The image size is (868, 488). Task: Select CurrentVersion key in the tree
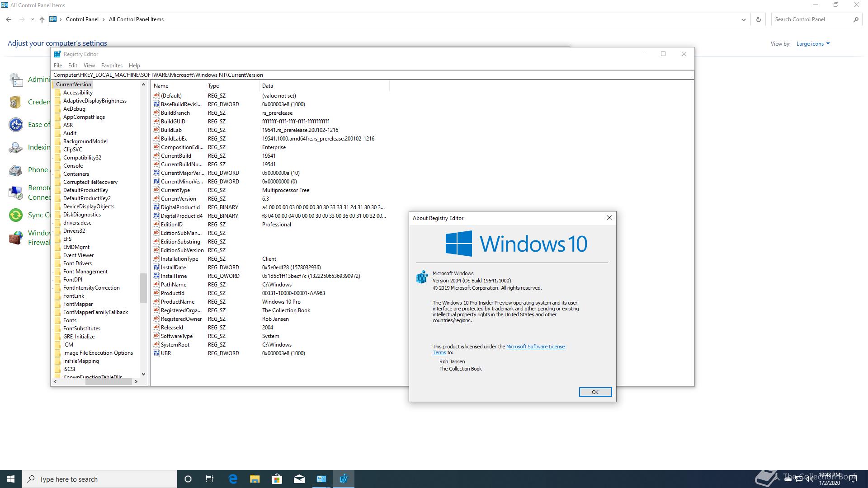click(74, 84)
